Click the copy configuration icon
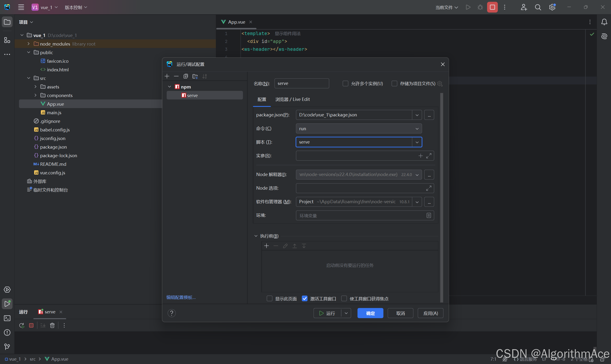The height and width of the screenshot is (364, 611). point(186,76)
